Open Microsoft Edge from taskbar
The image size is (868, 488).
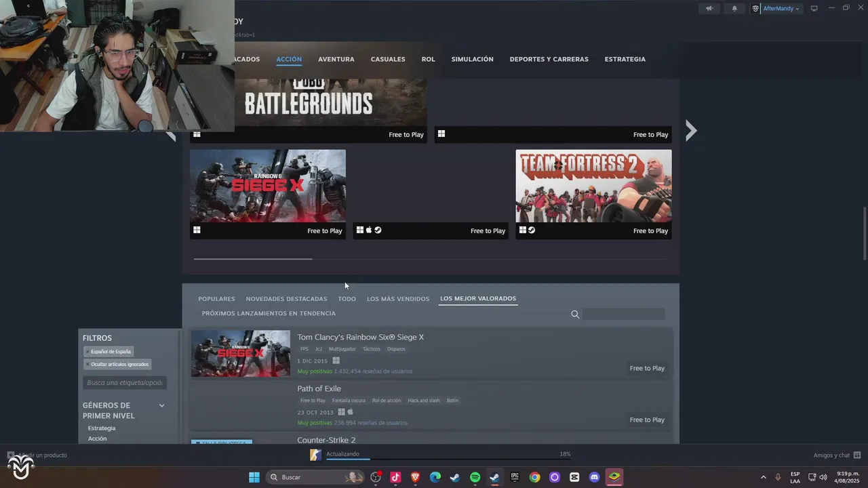click(x=435, y=477)
